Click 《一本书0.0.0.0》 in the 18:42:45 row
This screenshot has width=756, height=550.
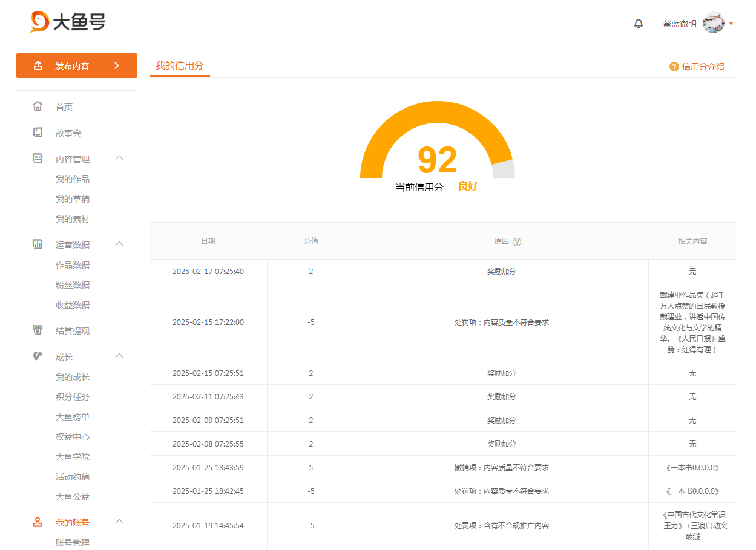pyautogui.click(x=692, y=491)
